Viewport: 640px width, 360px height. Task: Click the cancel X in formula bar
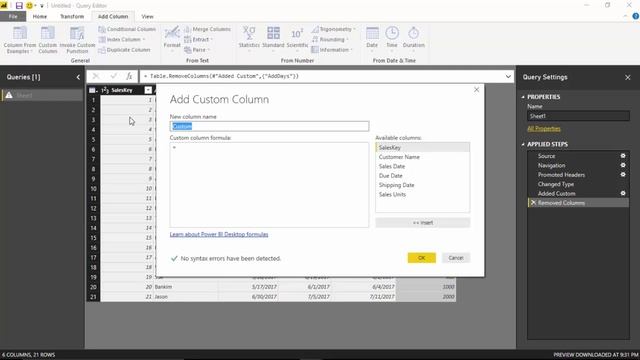[x=96, y=76]
